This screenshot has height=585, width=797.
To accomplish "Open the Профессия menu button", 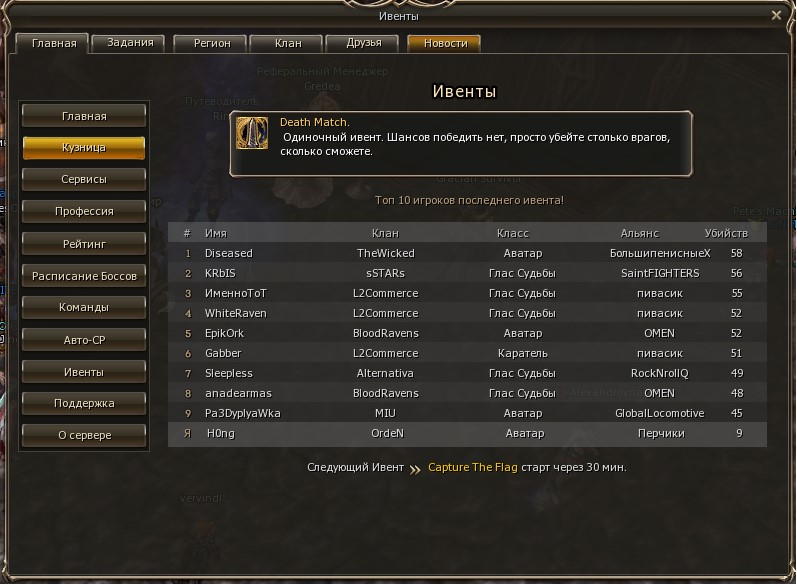I will coord(84,211).
